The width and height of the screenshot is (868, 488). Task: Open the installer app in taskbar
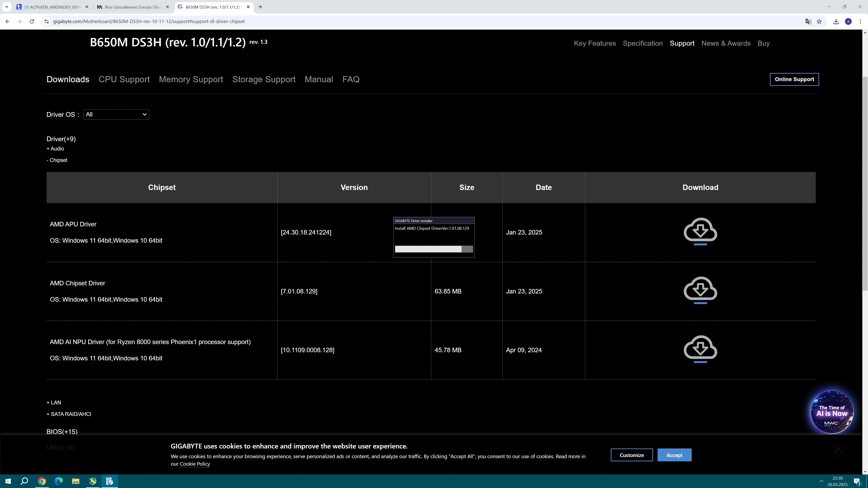point(109,481)
